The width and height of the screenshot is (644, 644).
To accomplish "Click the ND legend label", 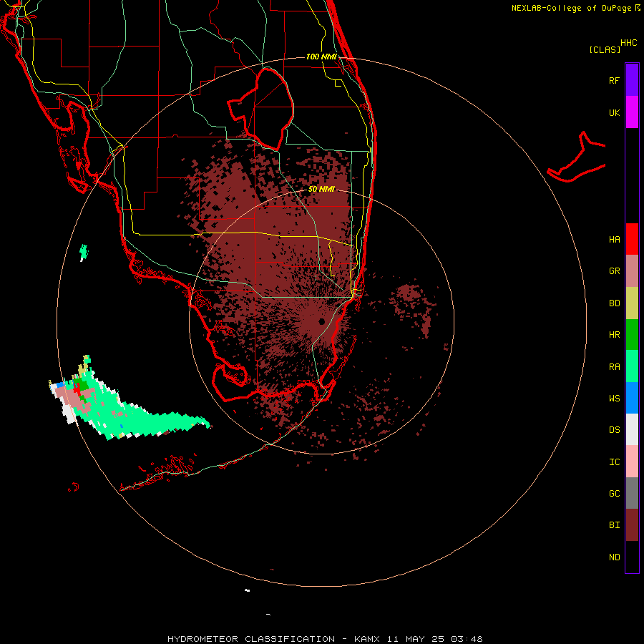I will point(614,557).
